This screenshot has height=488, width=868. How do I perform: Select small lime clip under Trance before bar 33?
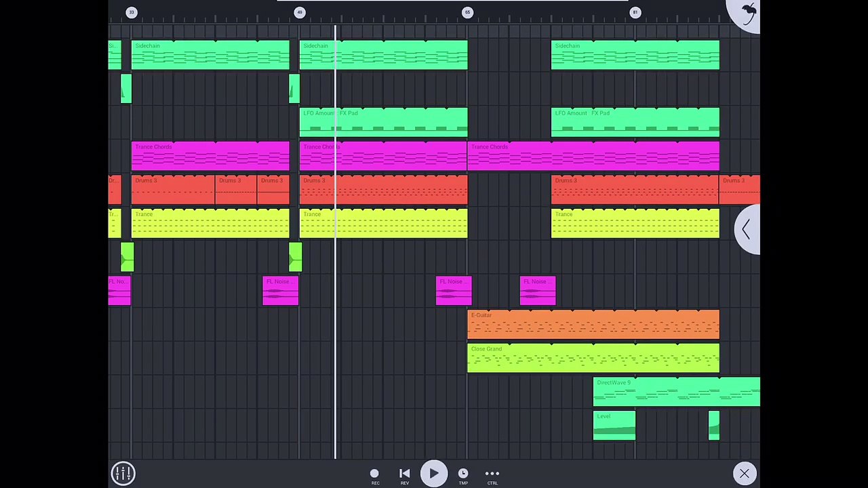(127, 257)
